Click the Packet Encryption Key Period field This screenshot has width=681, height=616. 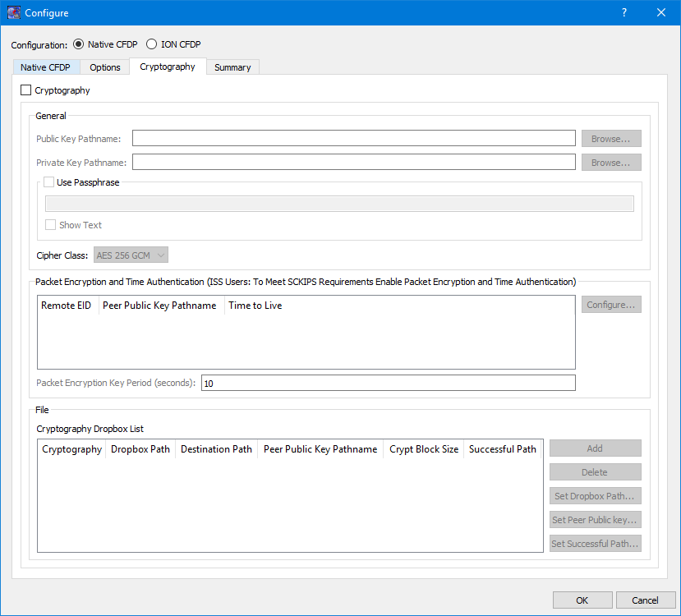(x=388, y=383)
